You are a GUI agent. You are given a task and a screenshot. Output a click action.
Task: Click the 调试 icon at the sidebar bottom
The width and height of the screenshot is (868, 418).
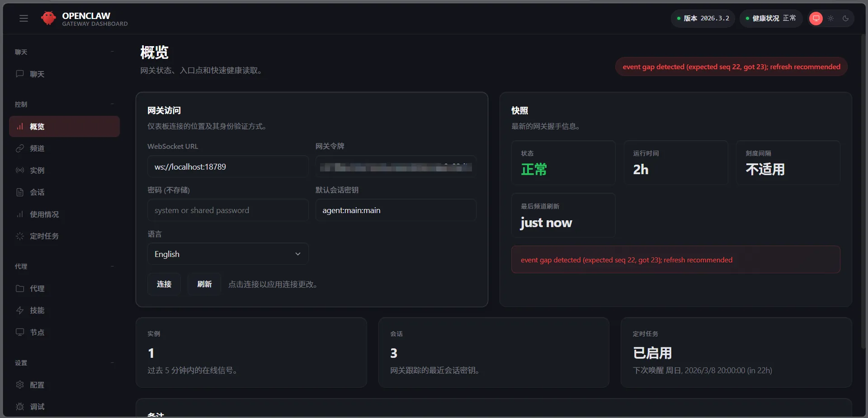[20, 406]
